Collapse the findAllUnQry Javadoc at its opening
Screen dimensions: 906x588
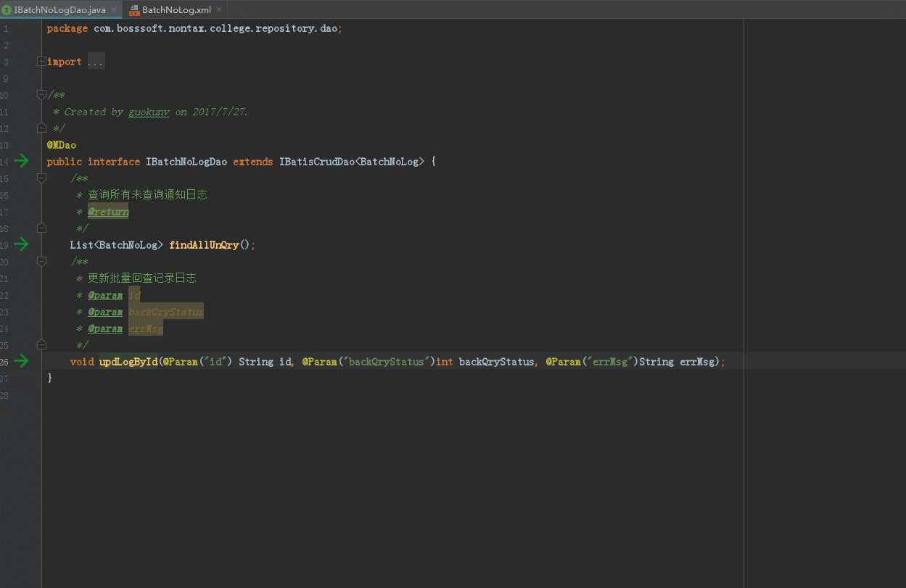pos(41,178)
